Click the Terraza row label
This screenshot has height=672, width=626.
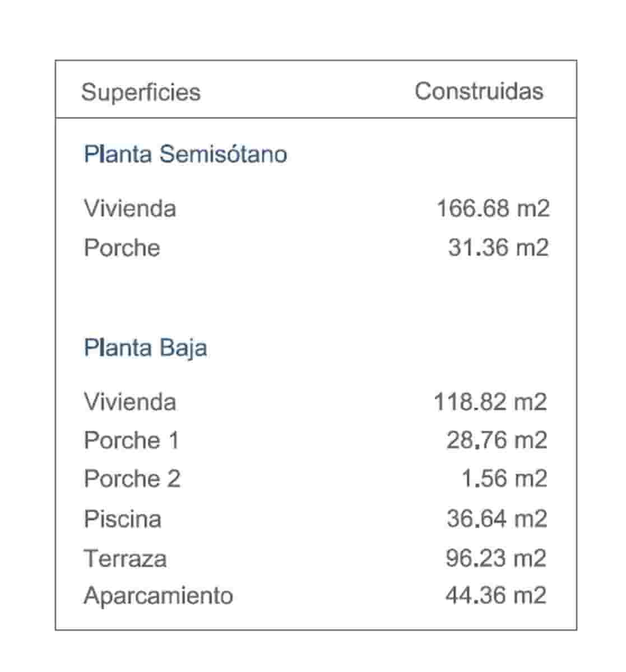pos(125,558)
